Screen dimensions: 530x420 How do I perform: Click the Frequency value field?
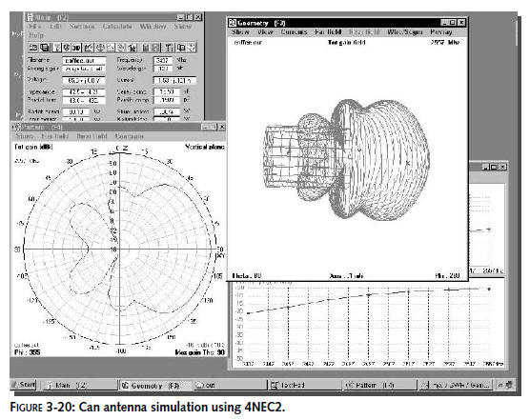point(163,60)
